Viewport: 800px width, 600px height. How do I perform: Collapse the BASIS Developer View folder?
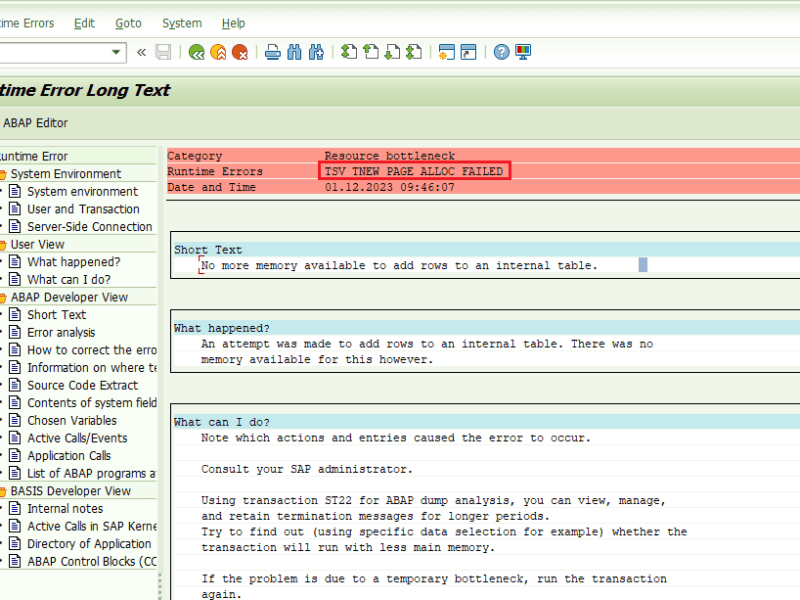pyautogui.click(x=3, y=491)
